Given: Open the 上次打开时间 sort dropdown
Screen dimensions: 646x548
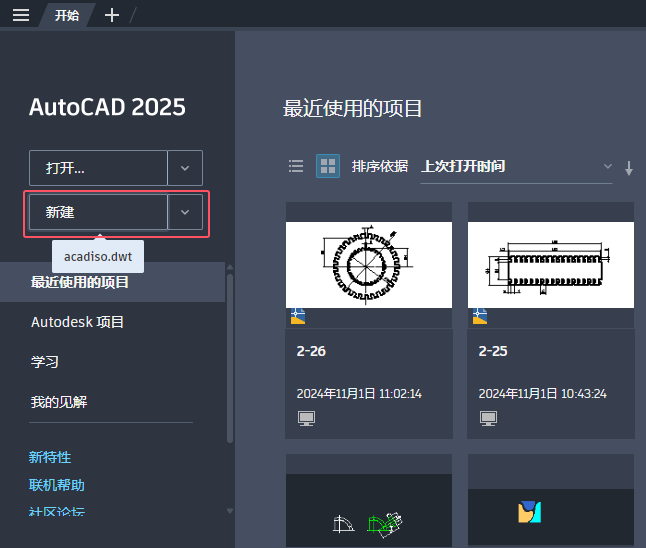Looking at the screenshot, I should point(516,166).
